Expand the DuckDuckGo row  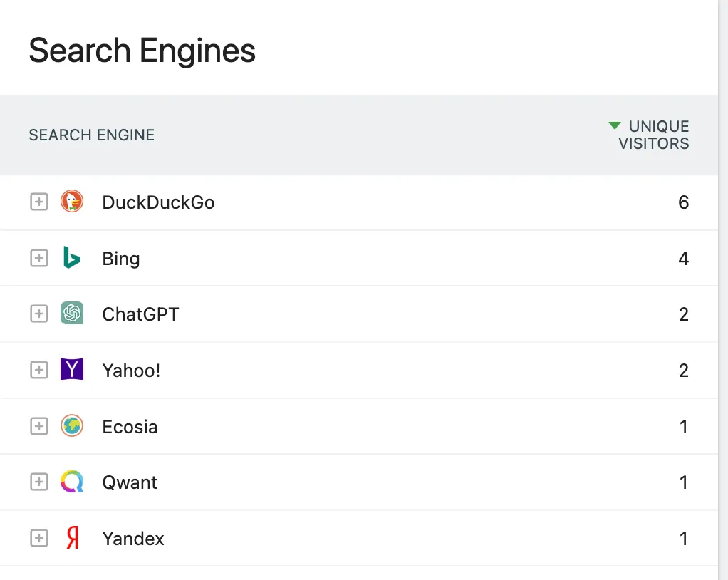[x=38, y=202]
